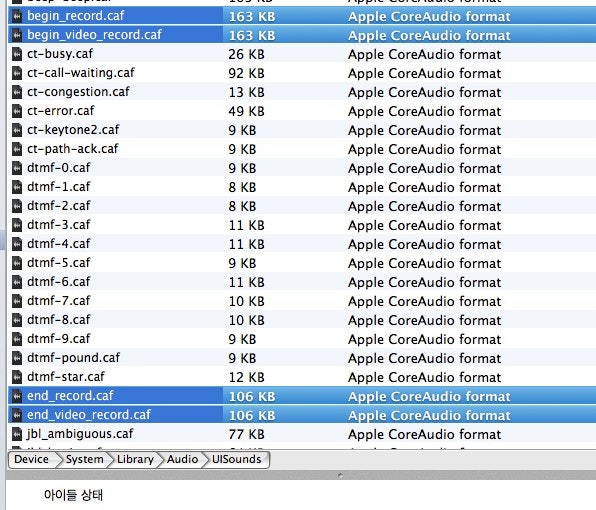This screenshot has width=596, height=510.
Task: Click the end_record.caf file icon
Action: click(x=17, y=396)
